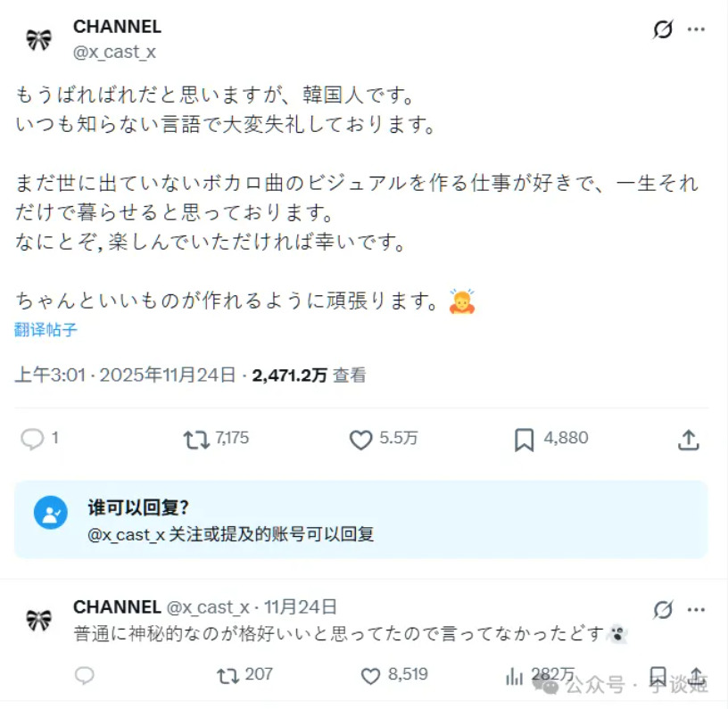
Task: Open the more options menu on the main post
Action: pyautogui.click(x=697, y=30)
